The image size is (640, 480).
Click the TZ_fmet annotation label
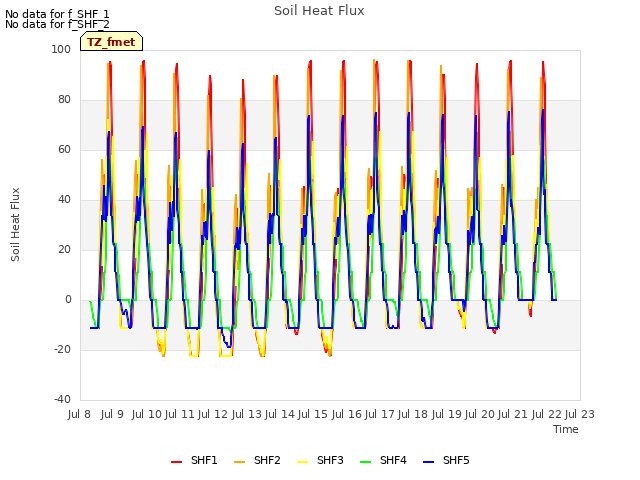111,42
